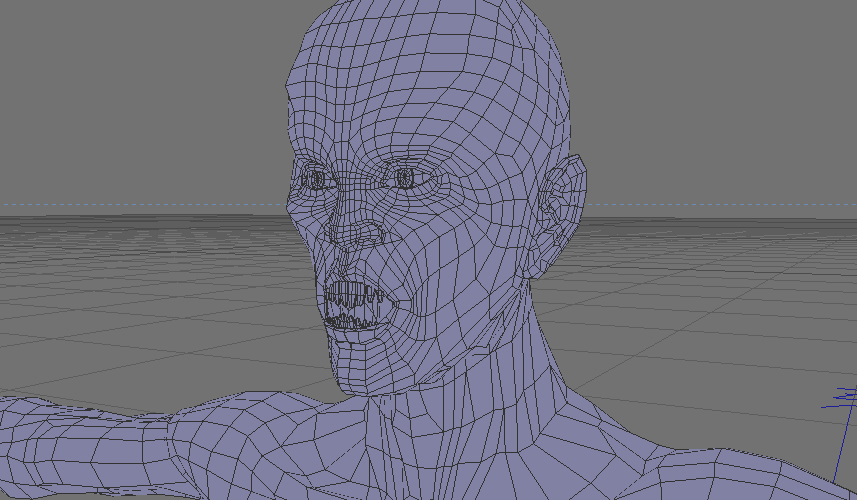The height and width of the screenshot is (500, 857).
Task: Click the eyeball nearest the ear
Action: (405, 178)
